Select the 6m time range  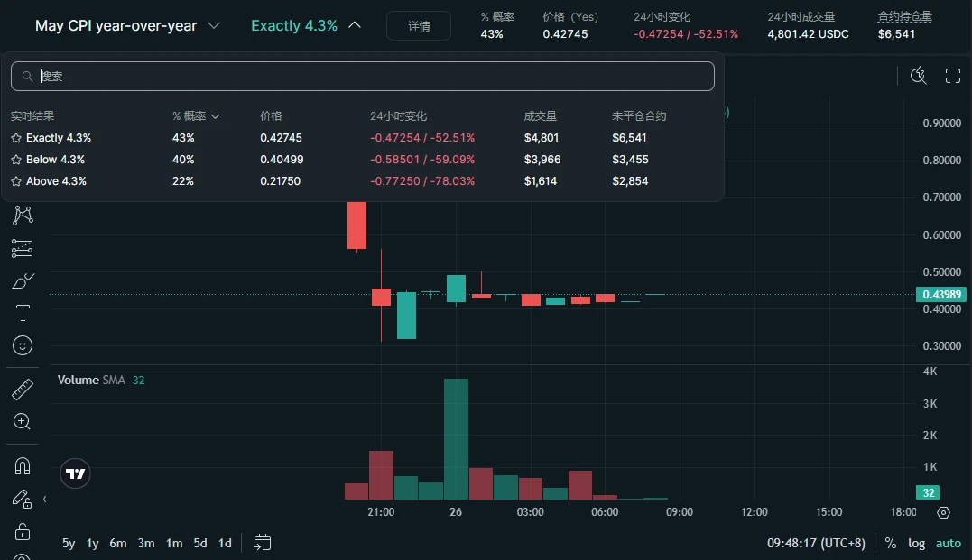tap(118, 543)
